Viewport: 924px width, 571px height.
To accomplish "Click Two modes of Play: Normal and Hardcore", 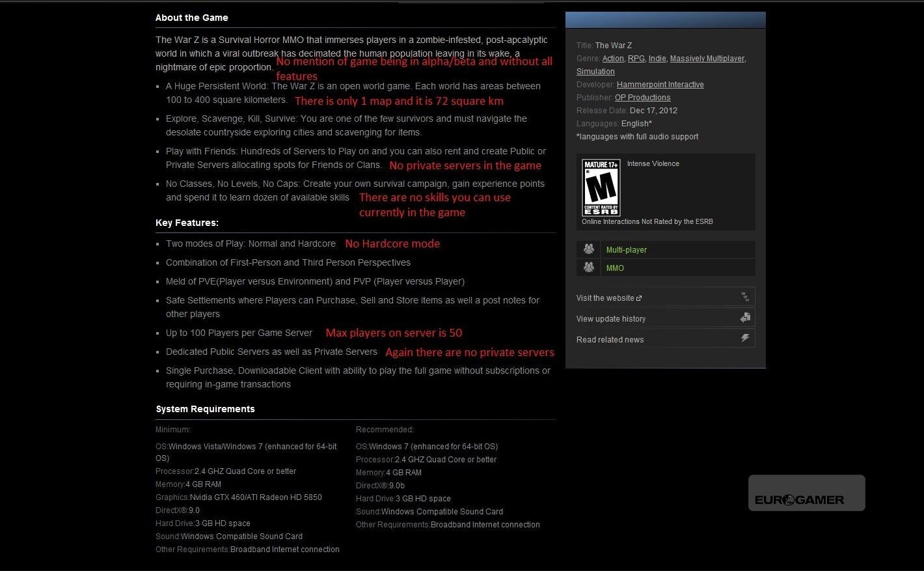I will coord(251,244).
